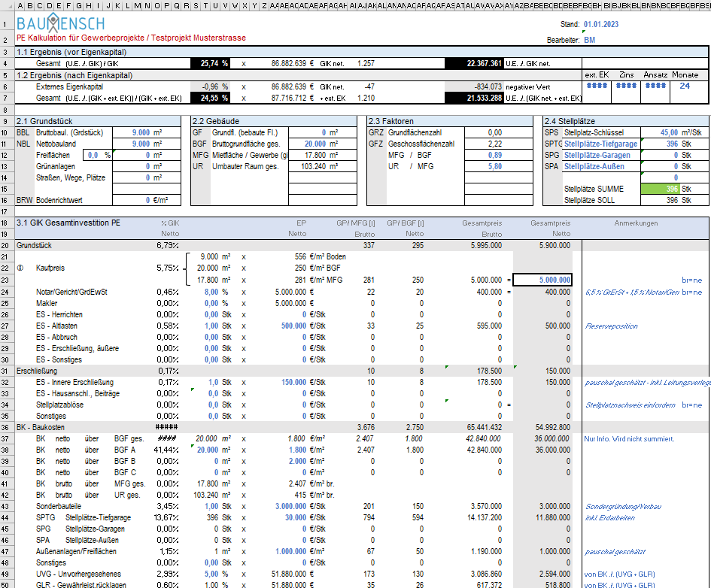The height and width of the screenshot is (588, 711).
Task: Click the select-all corner above row 1
Action: (x=6, y=6)
